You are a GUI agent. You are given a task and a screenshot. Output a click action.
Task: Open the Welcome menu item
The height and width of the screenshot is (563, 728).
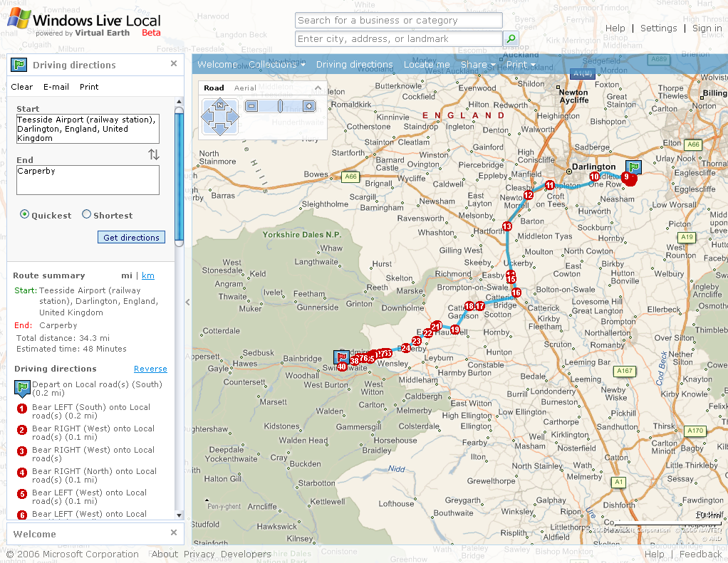[x=217, y=65]
